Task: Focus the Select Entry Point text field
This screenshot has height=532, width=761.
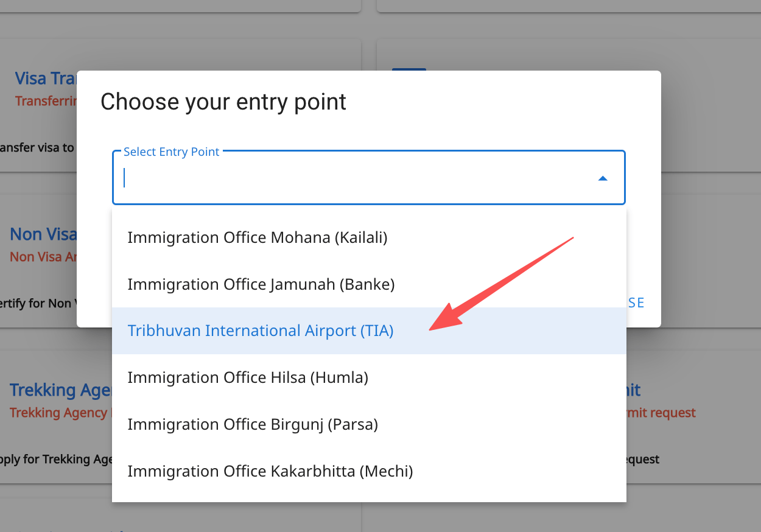Action: coord(353,178)
